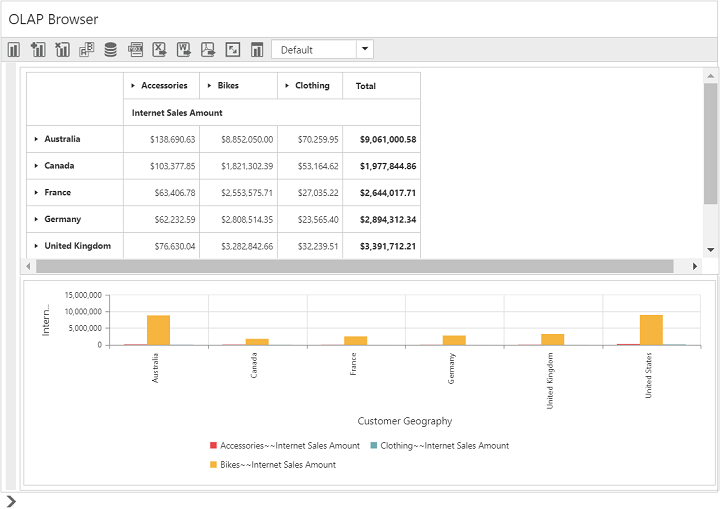Open the chart types toolbar icon
The width and height of the screenshot is (720, 509).
[x=257, y=49]
